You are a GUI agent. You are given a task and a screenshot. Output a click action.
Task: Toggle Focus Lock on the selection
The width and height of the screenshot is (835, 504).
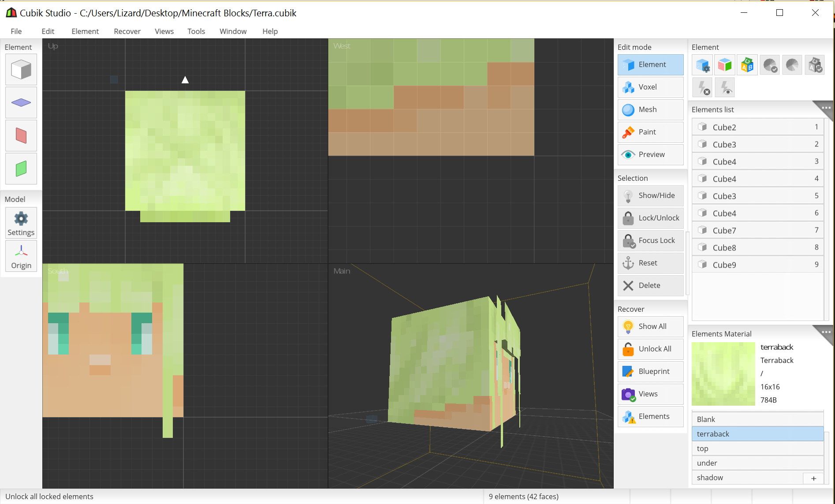(x=650, y=240)
